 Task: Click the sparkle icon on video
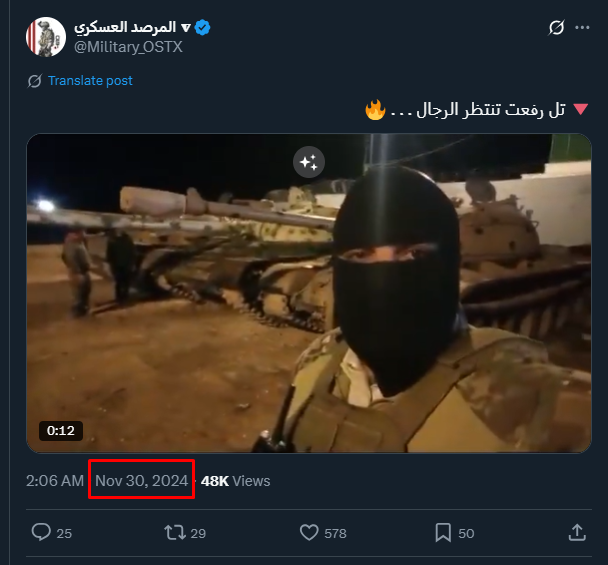(x=308, y=163)
